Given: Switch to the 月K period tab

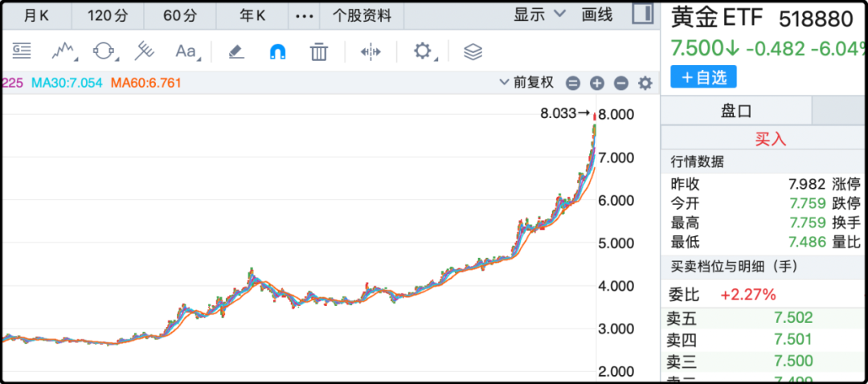Looking at the screenshot, I should 35,15.
